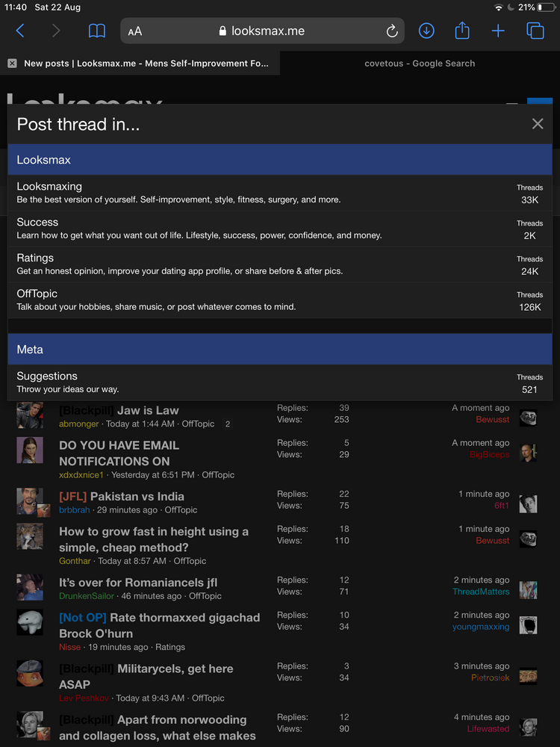Open the Safari downloads icon
Viewport: 560px width, 747px height.
[426, 31]
